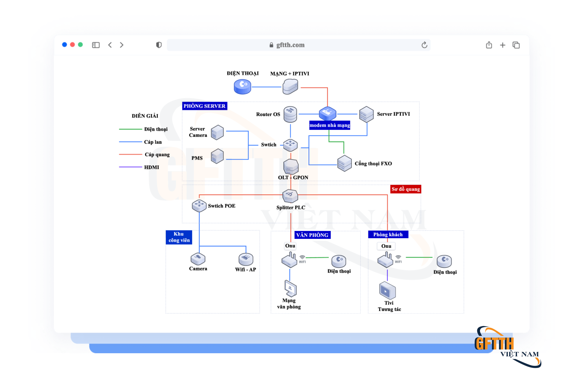Reload the page with refresh icon

click(x=424, y=45)
